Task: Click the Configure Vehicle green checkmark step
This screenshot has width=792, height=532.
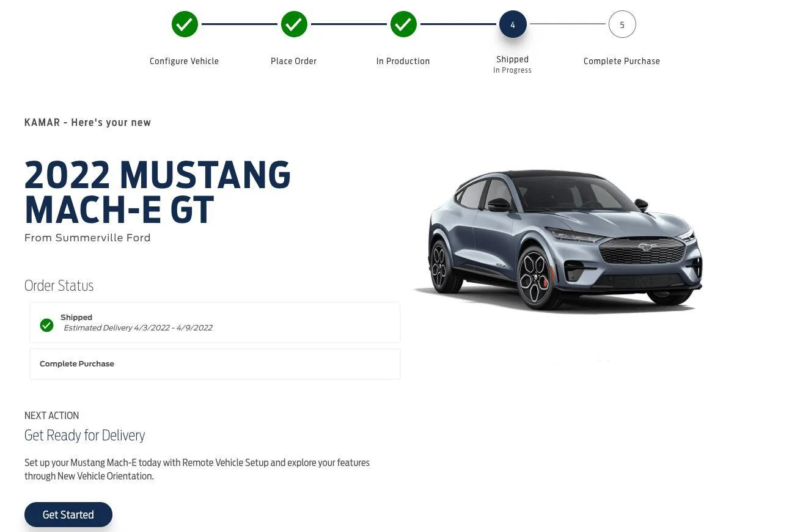Action: pyautogui.click(x=185, y=24)
